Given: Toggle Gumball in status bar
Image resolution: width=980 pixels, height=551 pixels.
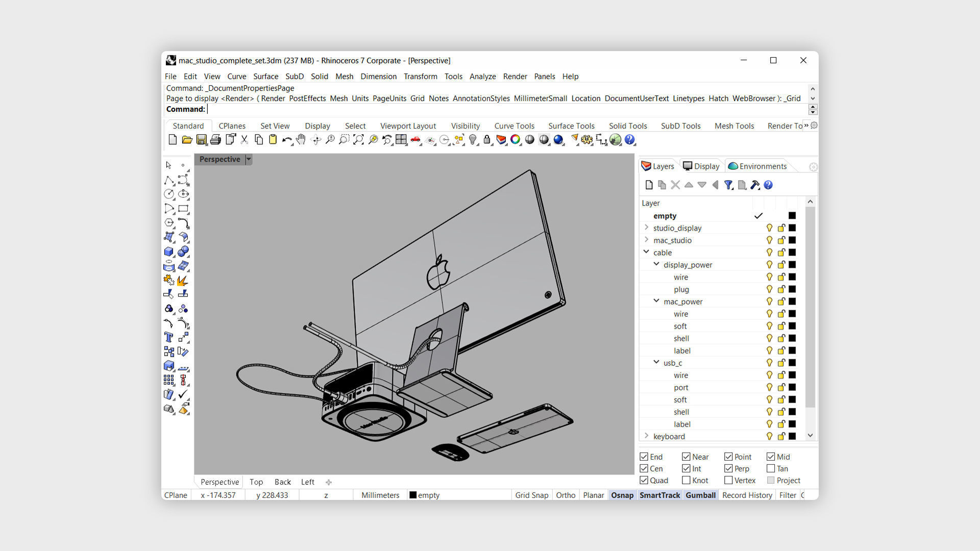Looking at the screenshot, I should (700, 495).
